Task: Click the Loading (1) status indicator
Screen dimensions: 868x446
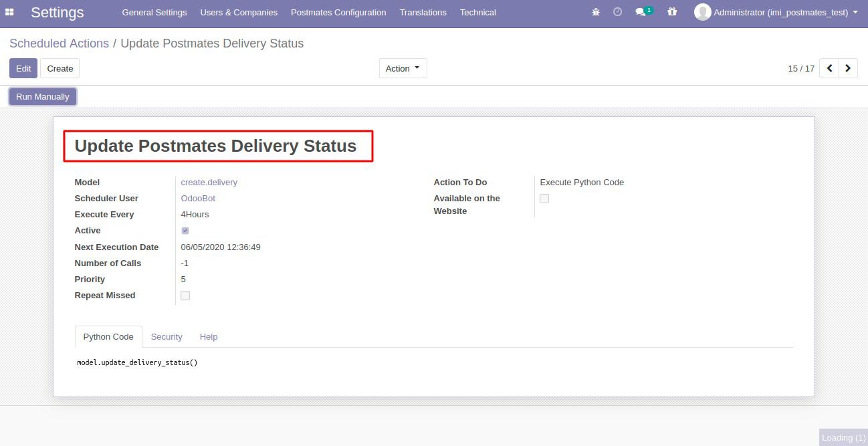Action: (843, 437)
